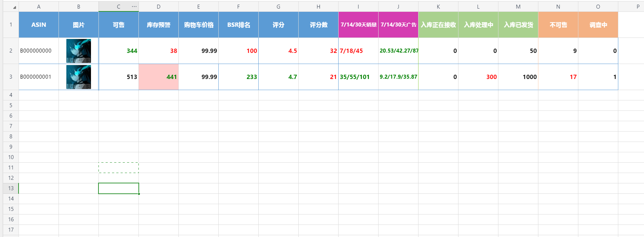This screenshot has width=644, height=237.
Task: Click the product image in row 3
Action: pyautogui.click(x=78, y=77)
